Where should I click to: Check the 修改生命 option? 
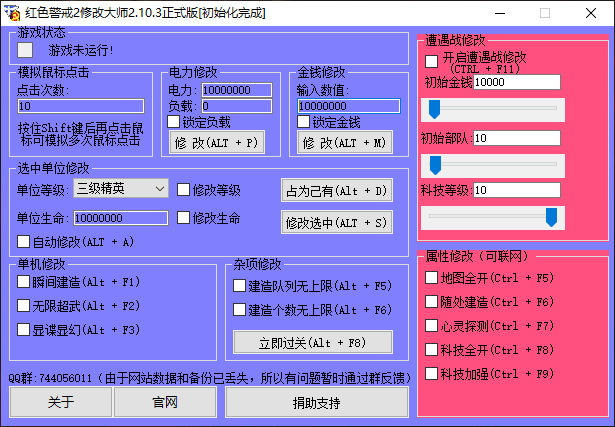183,218
